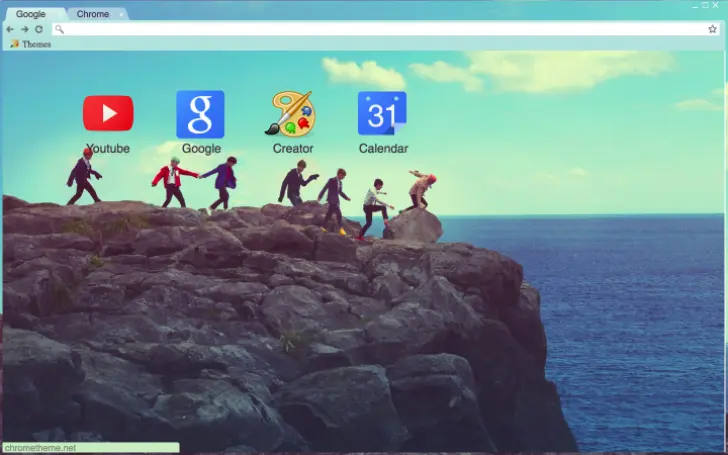
Task: Open the Calendar app icon
Action: pos(382,114)
